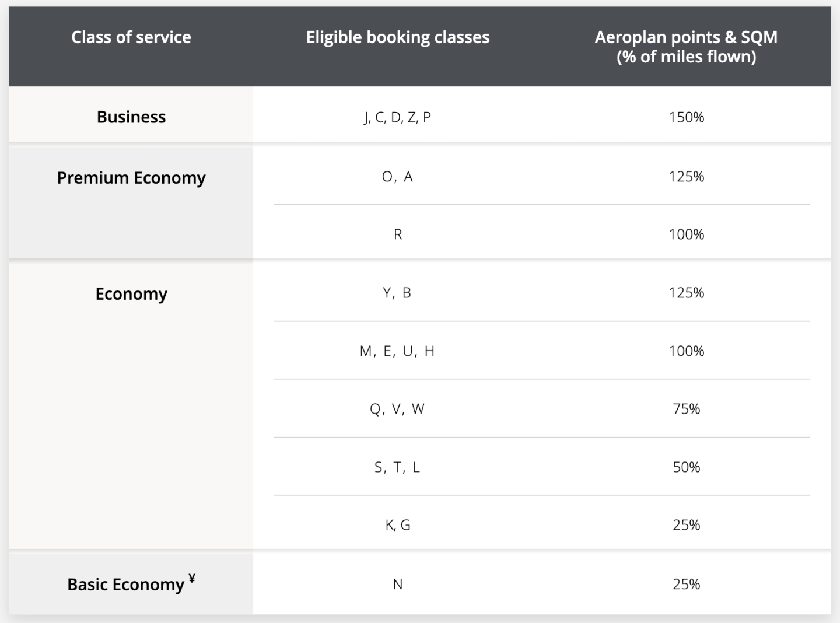The width and height of the screenshot is (840, 623).
Task: Click booking classes "O, A" cell
Action: tap(398, 177)
